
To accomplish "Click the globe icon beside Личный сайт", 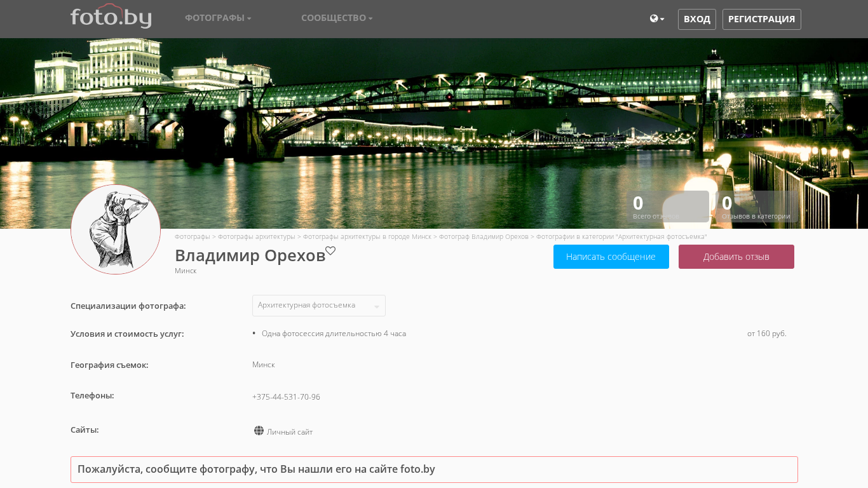I will [259, 431].
